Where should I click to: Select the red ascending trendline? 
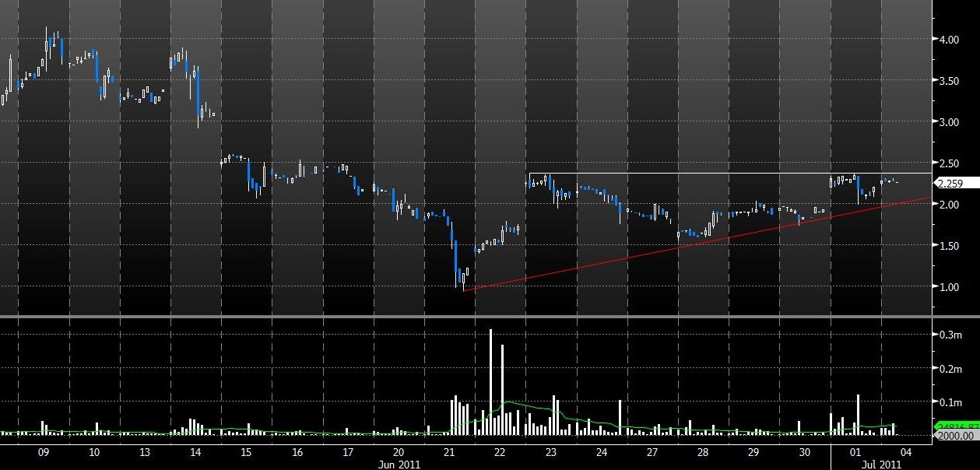[696, 244]
